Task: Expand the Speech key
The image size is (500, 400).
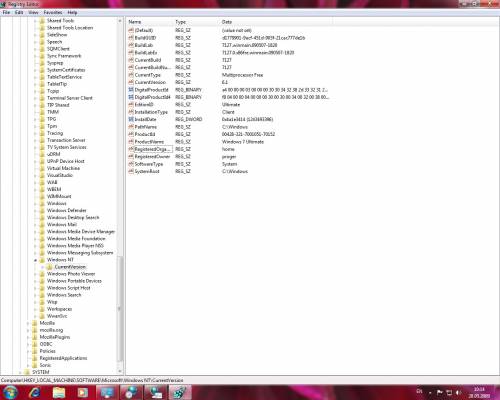Action: point(35,42)
